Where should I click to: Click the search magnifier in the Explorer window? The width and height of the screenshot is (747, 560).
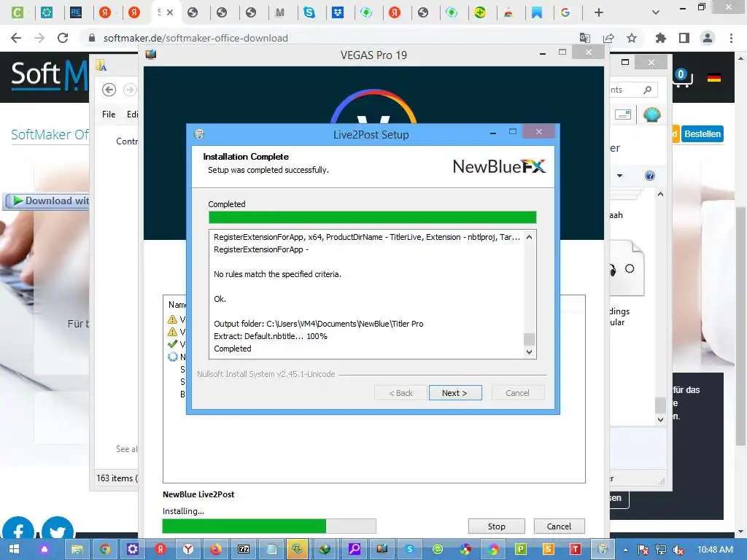(x=648, y=90)
